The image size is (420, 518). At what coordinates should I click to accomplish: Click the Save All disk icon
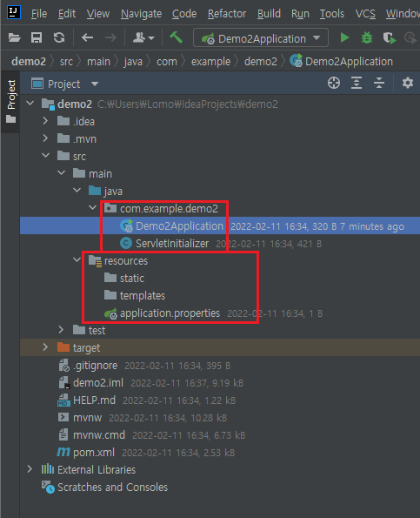[37, 37]
